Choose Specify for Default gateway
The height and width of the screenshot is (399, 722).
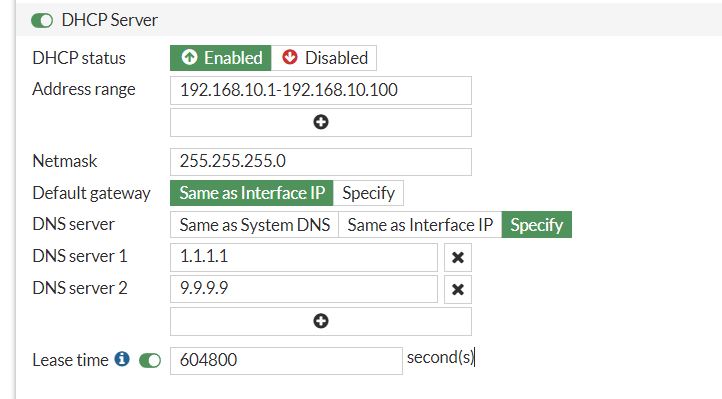click(368, 193)
